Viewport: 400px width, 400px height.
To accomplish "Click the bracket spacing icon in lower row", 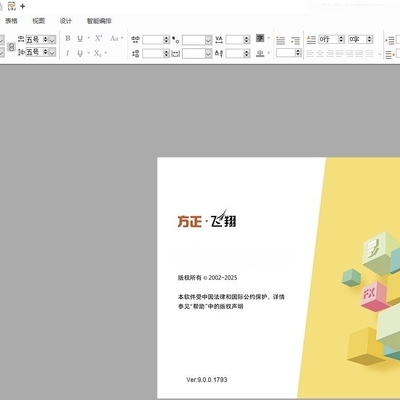I will click(x=176, y=53).
